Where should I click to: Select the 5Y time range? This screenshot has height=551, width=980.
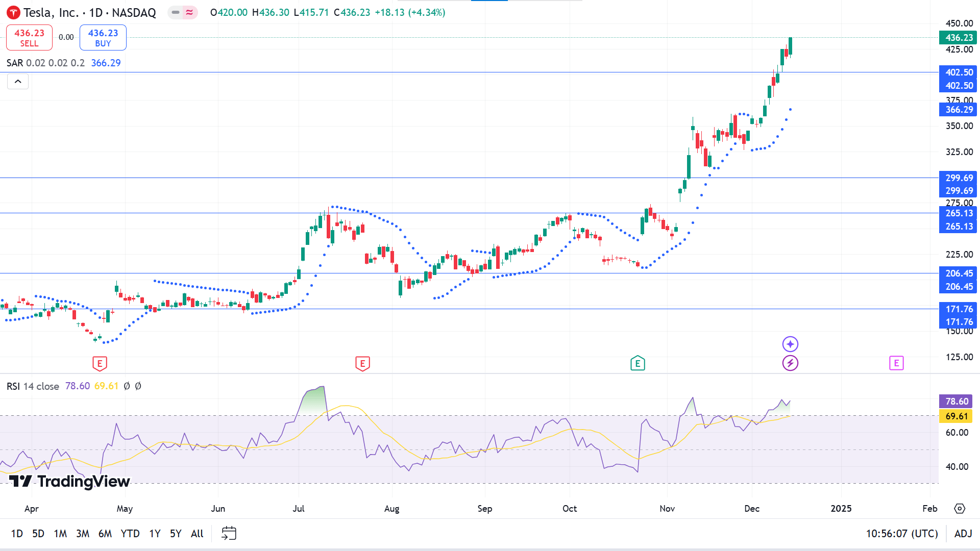(x=176, y=534)
